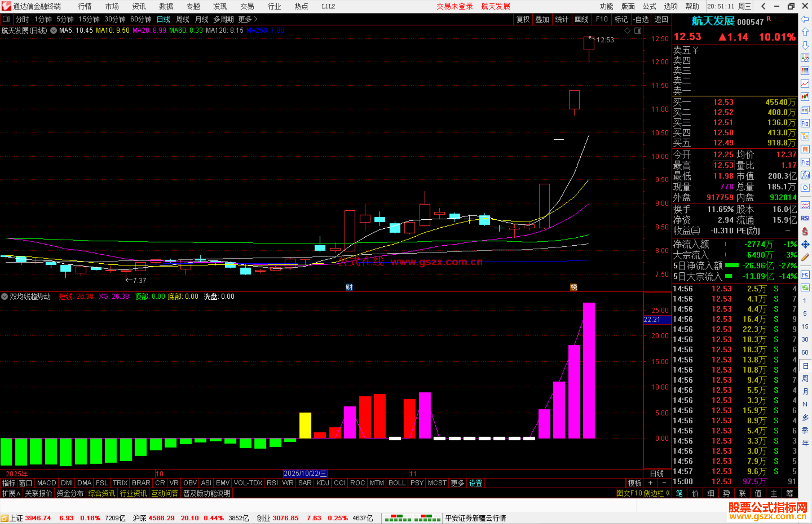Open the RSI indicator sidebar icon
Screen dimensions: 812x524
pyautogui.click(x=805, y=218)
